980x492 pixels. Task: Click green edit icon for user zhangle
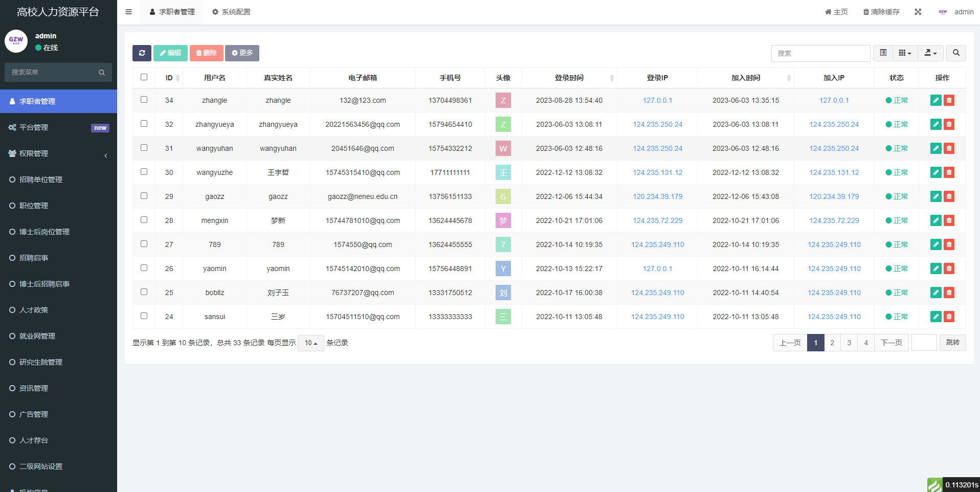tap(936, 100)
